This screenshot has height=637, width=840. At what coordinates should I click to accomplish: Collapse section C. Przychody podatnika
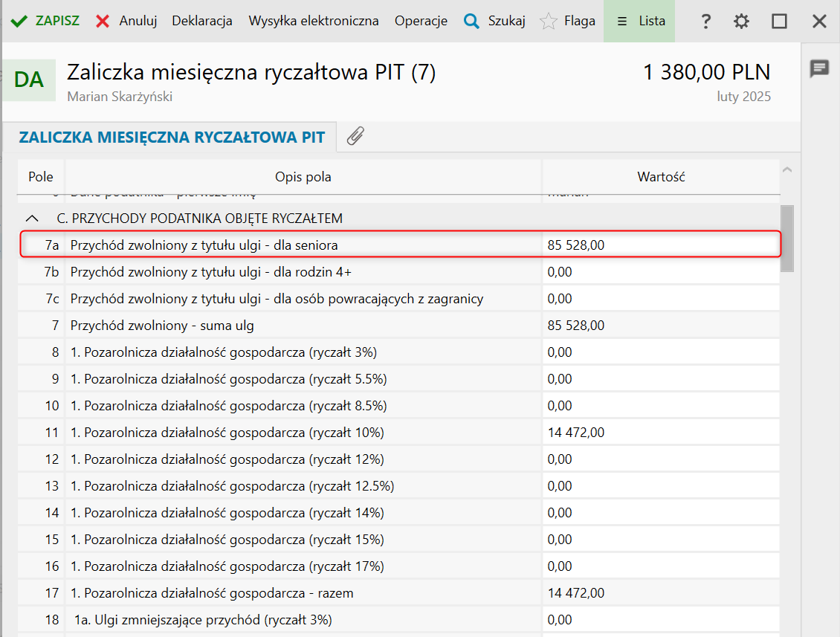(32, 219)
